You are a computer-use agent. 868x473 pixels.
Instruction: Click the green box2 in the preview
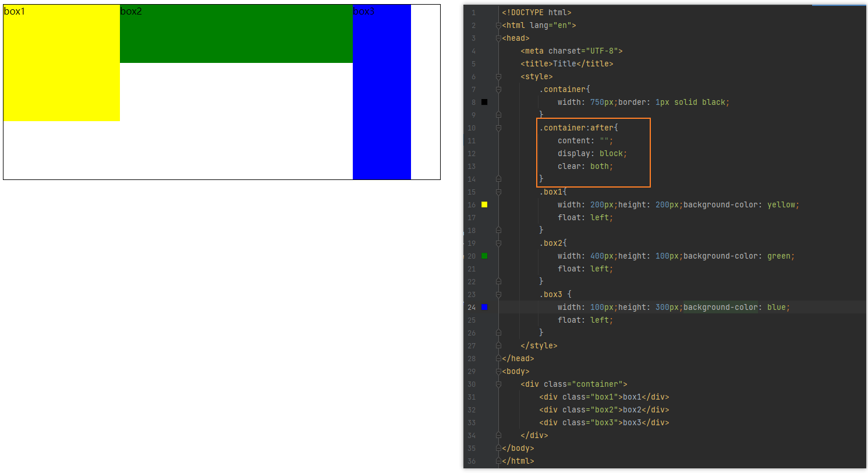coord(236,34)
